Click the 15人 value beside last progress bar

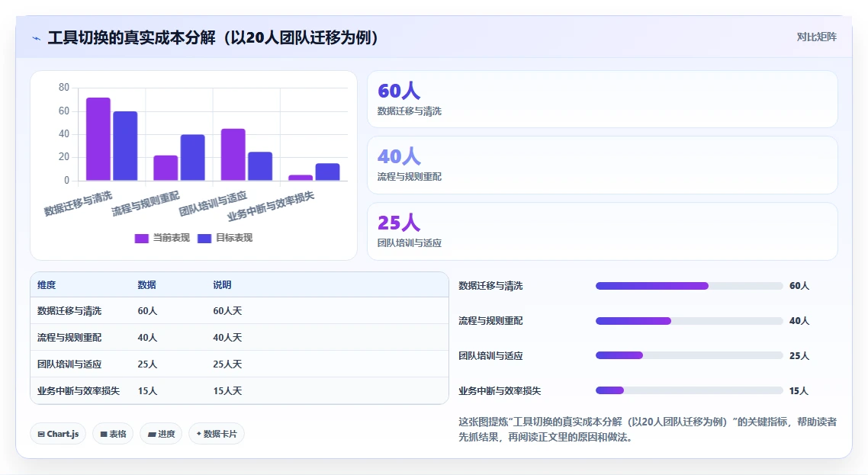[x=799, y=391]
